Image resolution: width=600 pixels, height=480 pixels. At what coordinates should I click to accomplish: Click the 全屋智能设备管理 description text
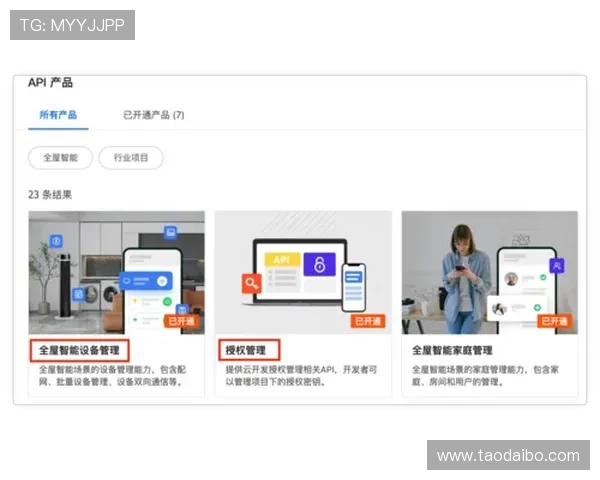pyautogui.click(x=112, y=376)
